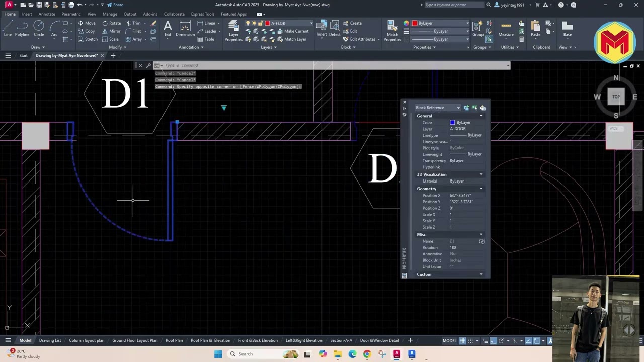The height and width of the screenshot is (362, 644).
Task: Add a new layout with plus button
Action: [410, 340]
